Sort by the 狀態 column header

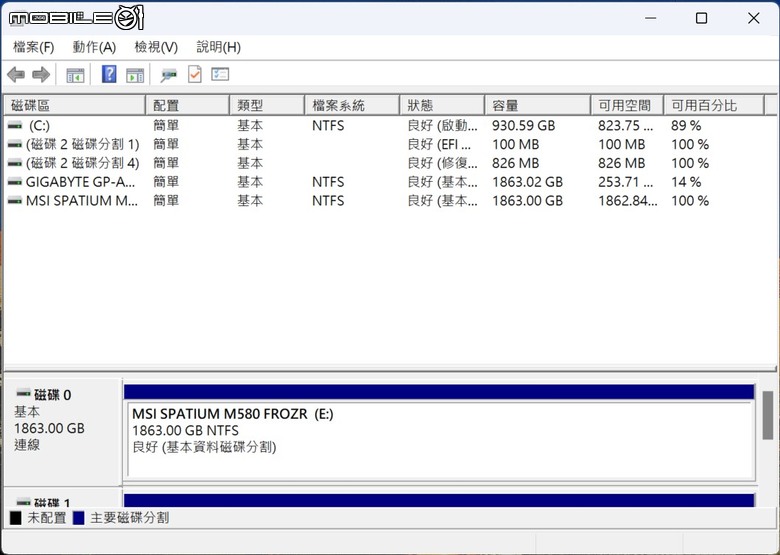tap(442, 105)
